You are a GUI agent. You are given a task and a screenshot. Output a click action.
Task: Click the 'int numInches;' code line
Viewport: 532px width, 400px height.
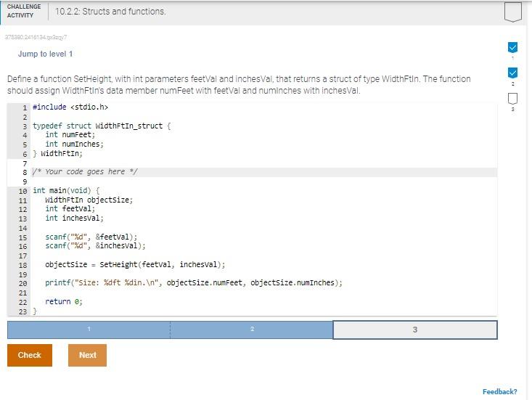coord(74,144)
